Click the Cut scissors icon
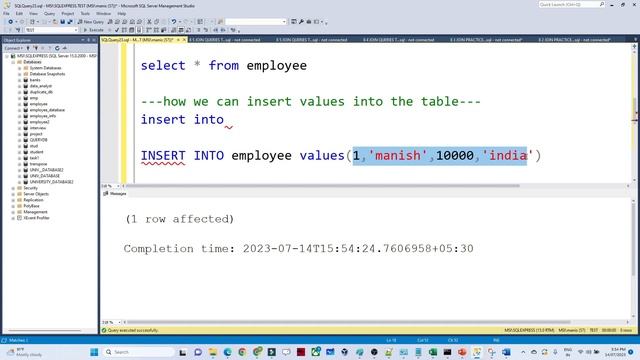The image size is (640, 360). tap(149, 22)
